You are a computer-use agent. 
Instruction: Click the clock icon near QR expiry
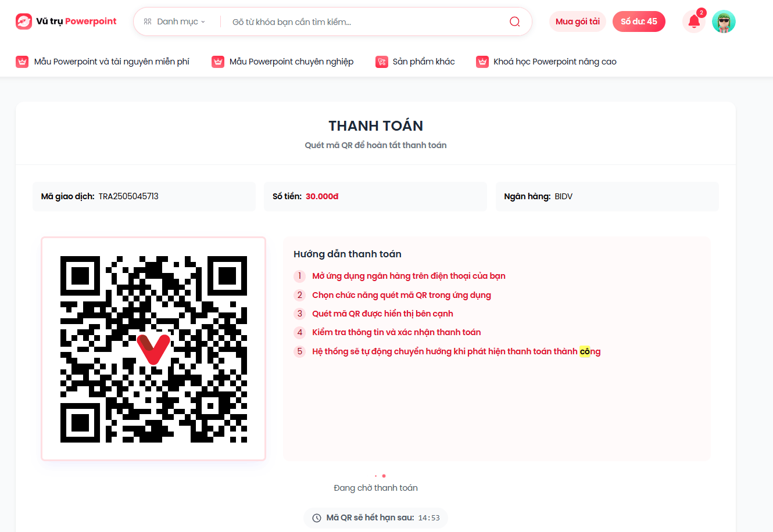[317, 517]
